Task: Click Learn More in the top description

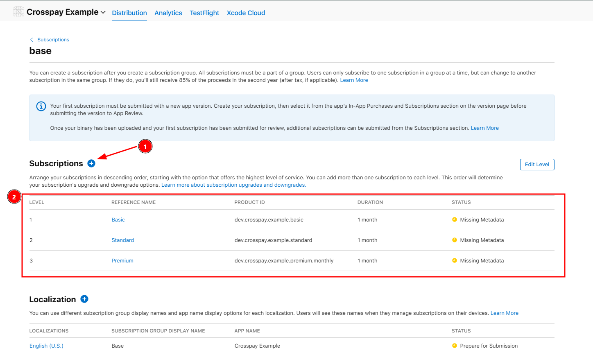Action: click(x=354, y=80)
